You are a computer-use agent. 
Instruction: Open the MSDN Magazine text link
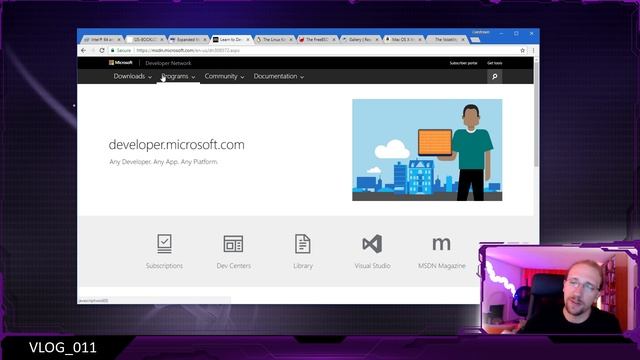coord(442,266)
